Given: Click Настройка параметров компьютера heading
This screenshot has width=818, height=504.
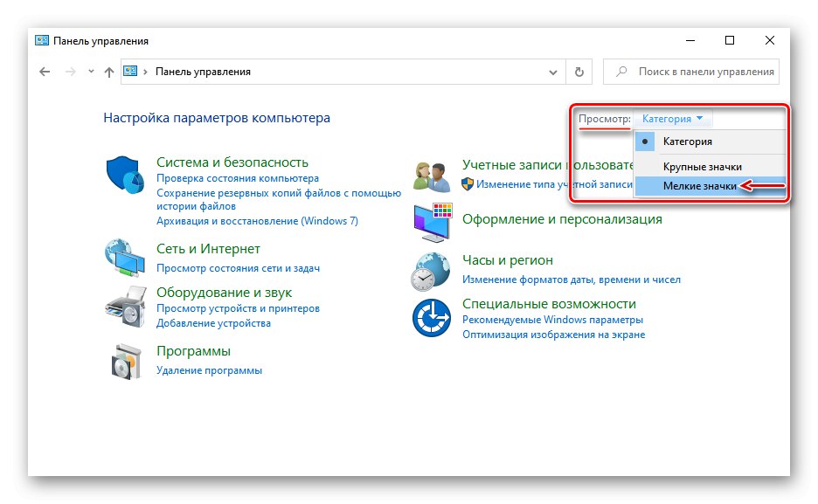Looking at the screenshot, I should coord(217,118).
